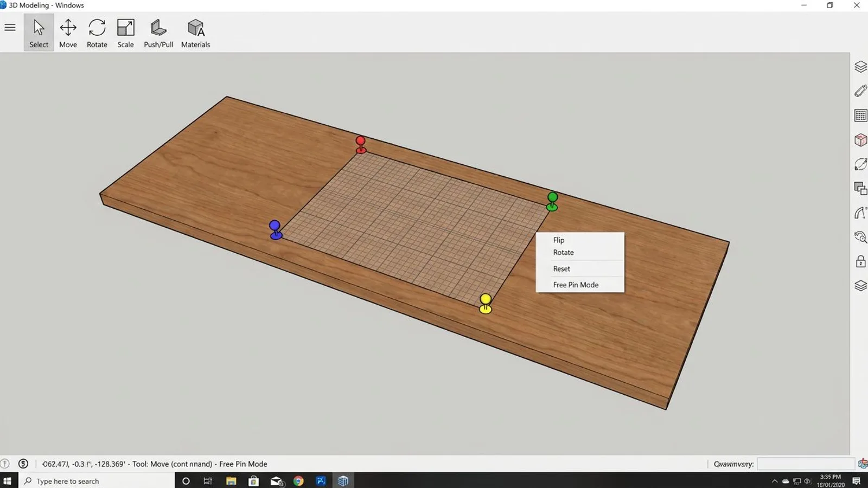
Task: Click the measurements input box in status bar
Action: point(806,464)
